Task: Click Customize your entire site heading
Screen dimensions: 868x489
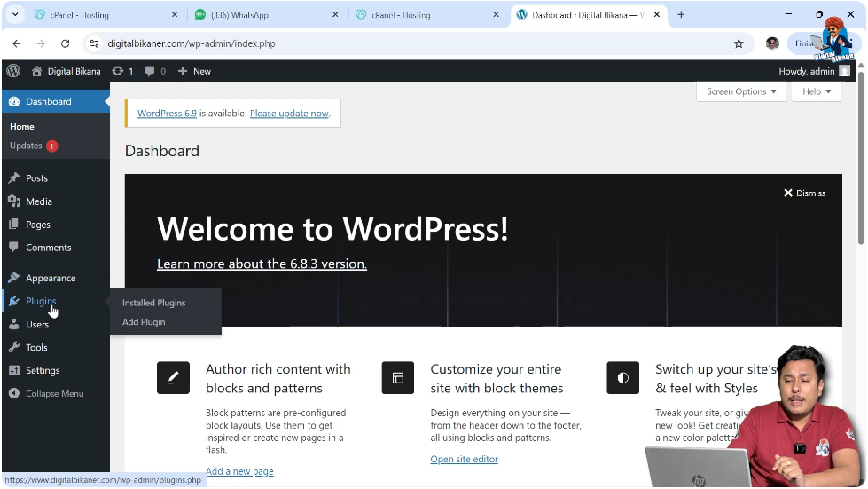Action: [497, 378]
